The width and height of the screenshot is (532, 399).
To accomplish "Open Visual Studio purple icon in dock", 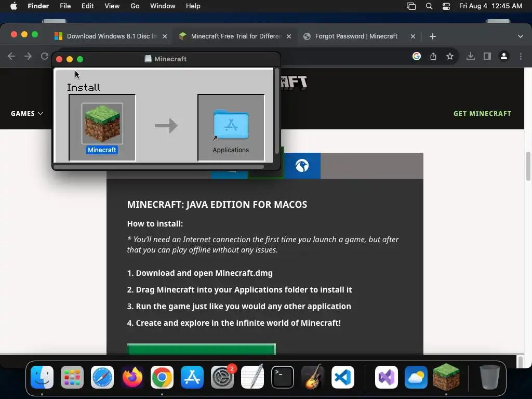I will (x=387, y=377).
